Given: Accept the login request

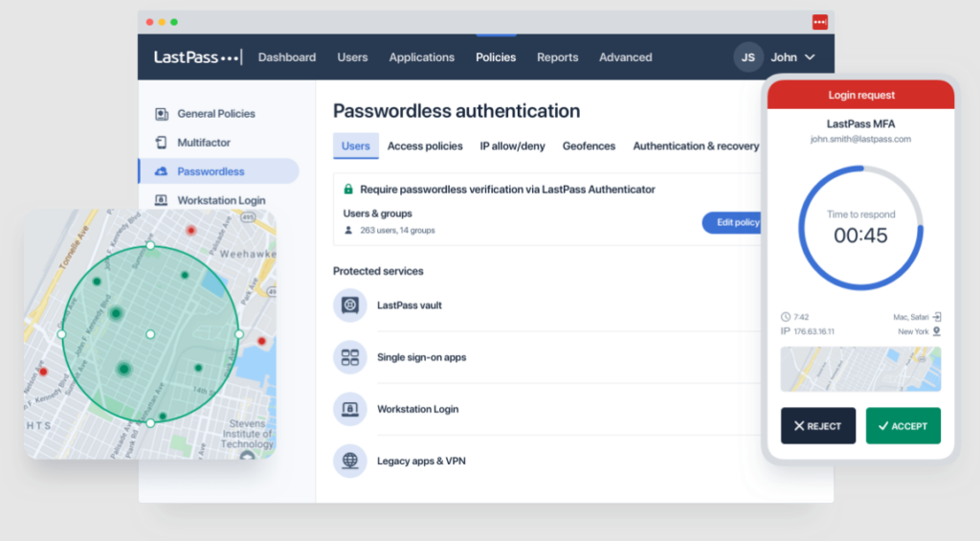Looking at the screenshot, I should pyautogui.click(x=903, y=426).
